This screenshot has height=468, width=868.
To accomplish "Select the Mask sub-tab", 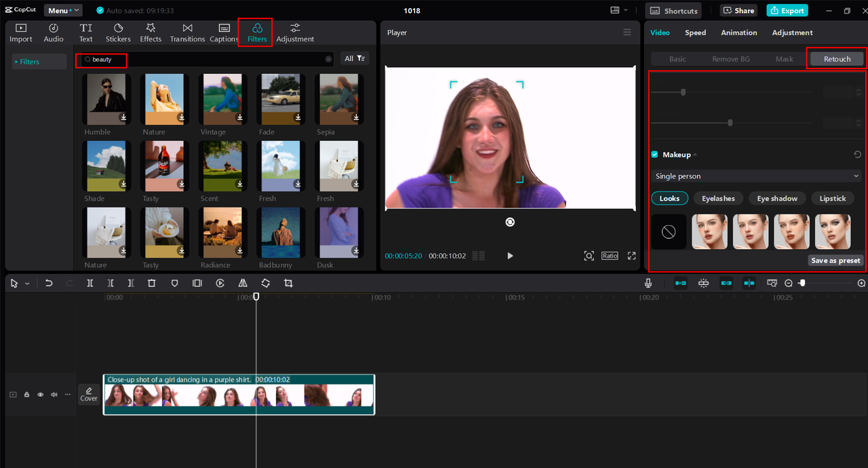I will point(784,59).
